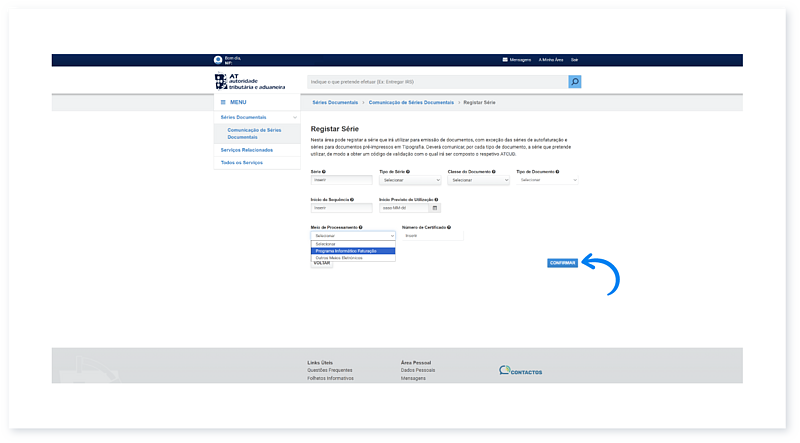The width and height of the screenshot is (800, 443).
Task: Click the Contactos speech bubble icon
Action: tap(504, 370)
